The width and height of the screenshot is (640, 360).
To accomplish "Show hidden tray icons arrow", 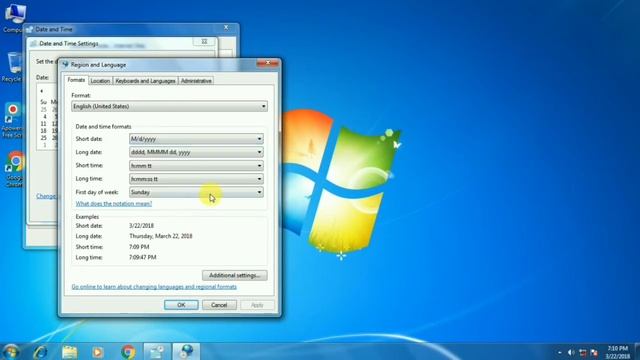I will [x=559, y=352].
